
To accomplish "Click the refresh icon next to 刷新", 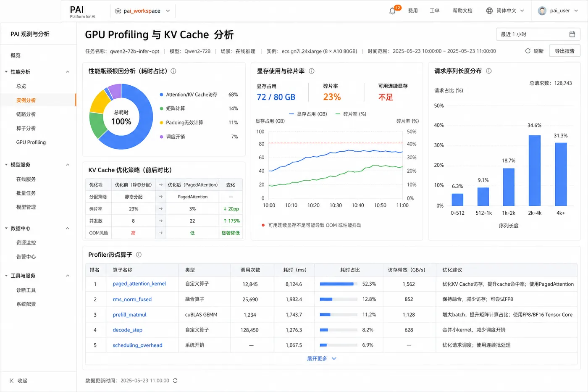I will (528, 51).
